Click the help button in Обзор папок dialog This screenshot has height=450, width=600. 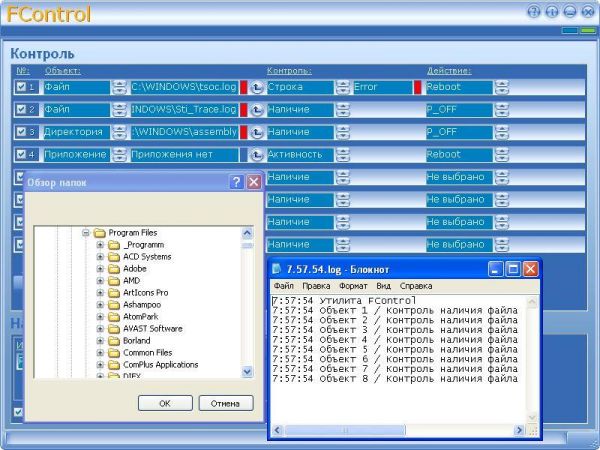click(x=237, y=182)
